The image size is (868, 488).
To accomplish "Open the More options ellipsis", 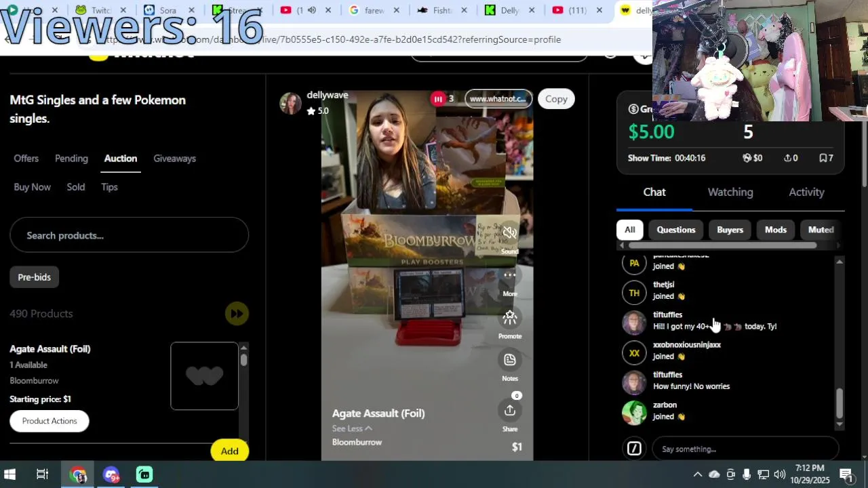I will [x=510, y=275].
